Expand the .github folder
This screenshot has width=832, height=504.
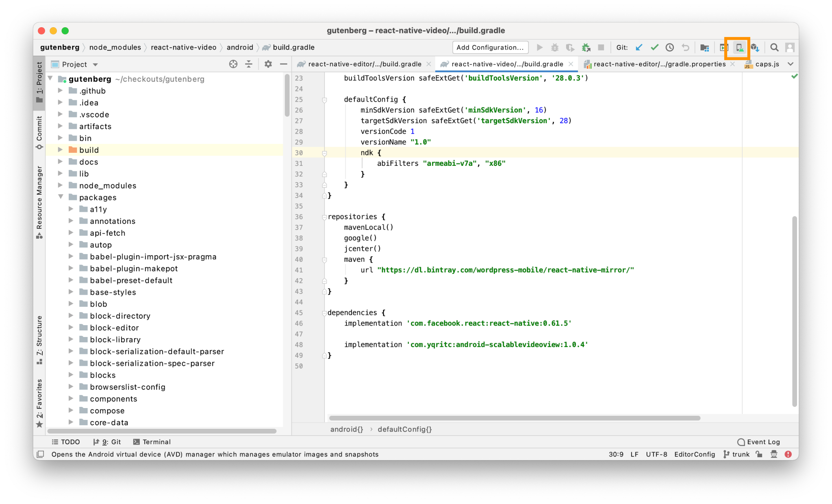(x=61, y=90)
